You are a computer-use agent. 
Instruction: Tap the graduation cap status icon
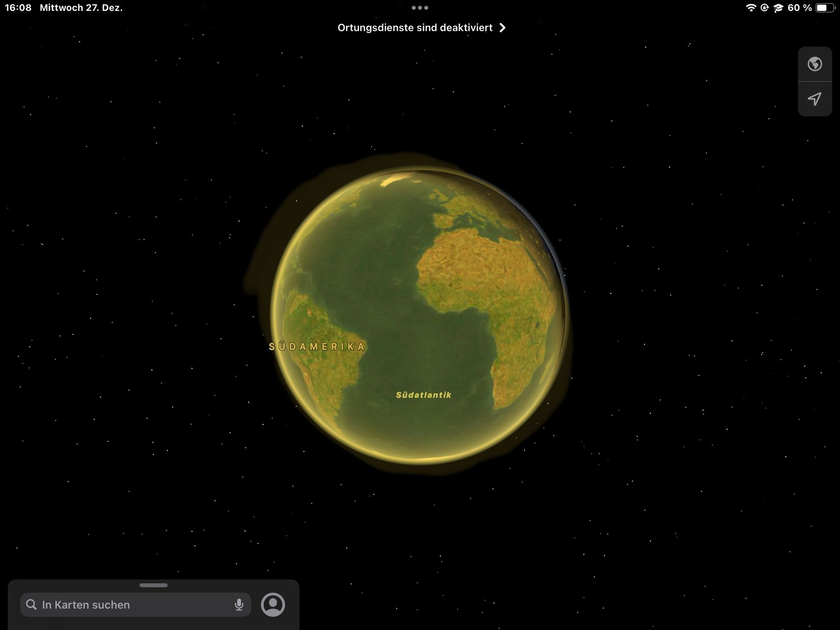(x=778, y=8)
